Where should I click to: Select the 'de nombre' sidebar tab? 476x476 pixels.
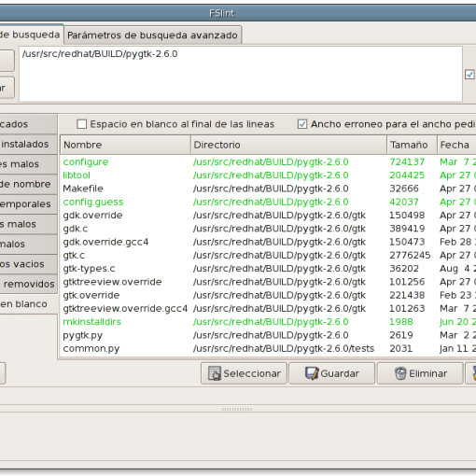pos(28,184)
